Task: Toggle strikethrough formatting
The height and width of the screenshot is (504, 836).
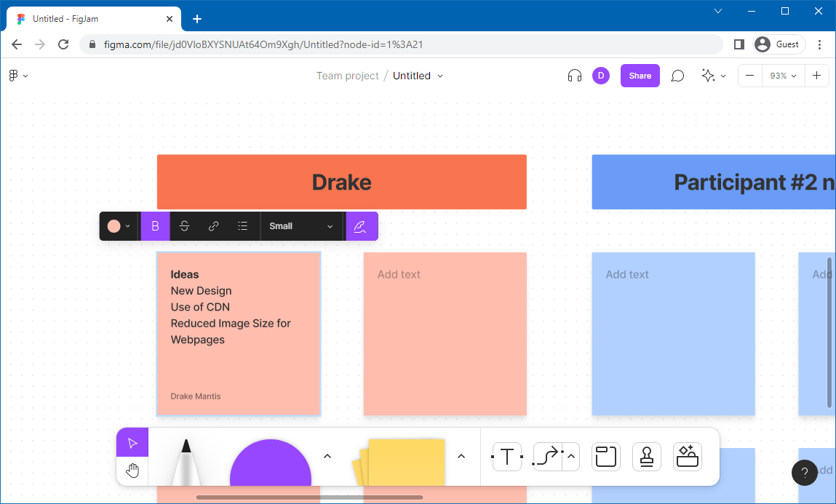Action: pyautogui.click(x=185, y=226)
